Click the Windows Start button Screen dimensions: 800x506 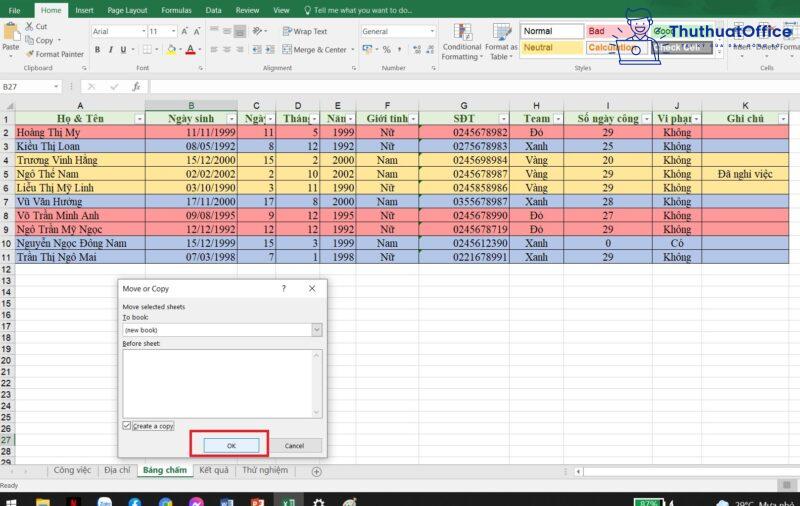(x=11, y=503)
